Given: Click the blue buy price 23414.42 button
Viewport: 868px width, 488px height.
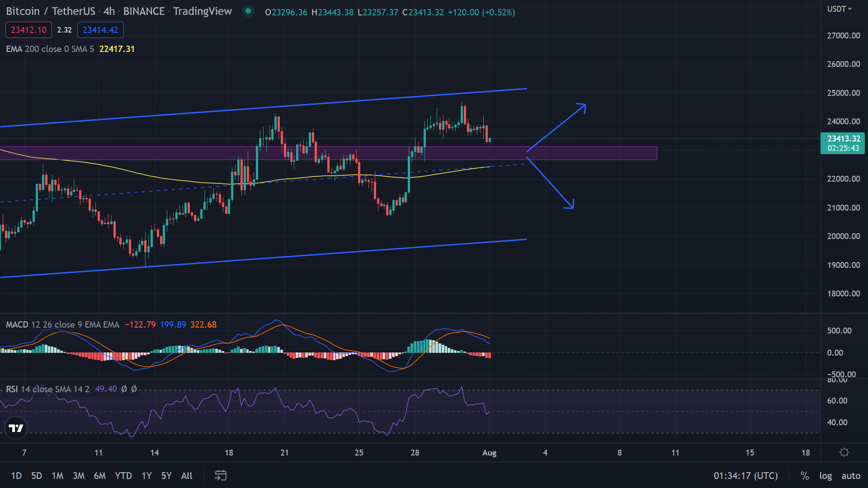Looking at the screenshot, I should pos(100,30).
